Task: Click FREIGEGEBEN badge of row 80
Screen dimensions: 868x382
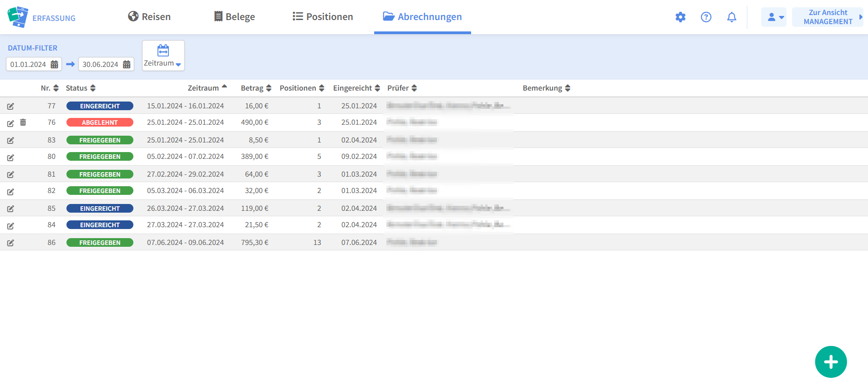Action: click(100, 157)
